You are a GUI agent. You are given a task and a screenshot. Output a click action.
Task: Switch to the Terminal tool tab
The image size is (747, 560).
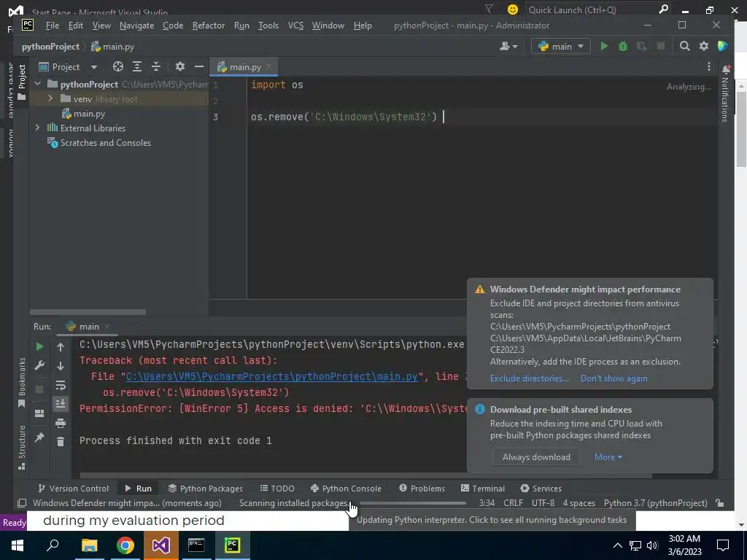click(x=483, y=488)
